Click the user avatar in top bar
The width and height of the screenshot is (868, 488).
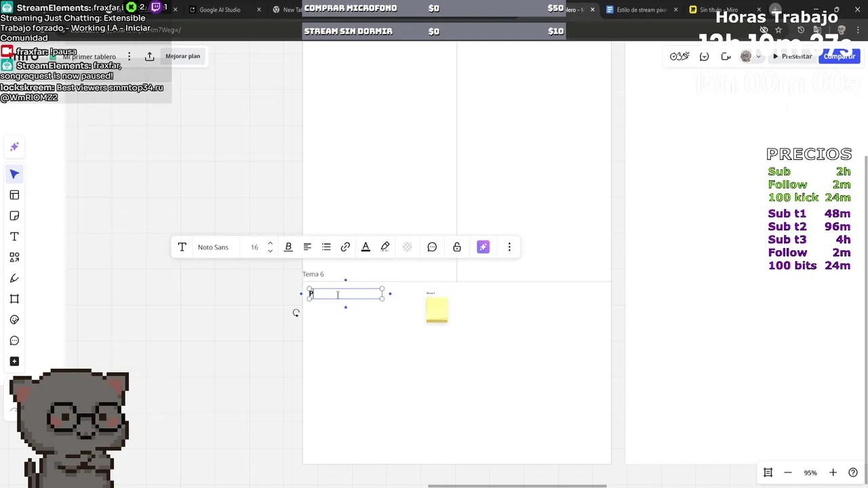click(x=746, y=56)
